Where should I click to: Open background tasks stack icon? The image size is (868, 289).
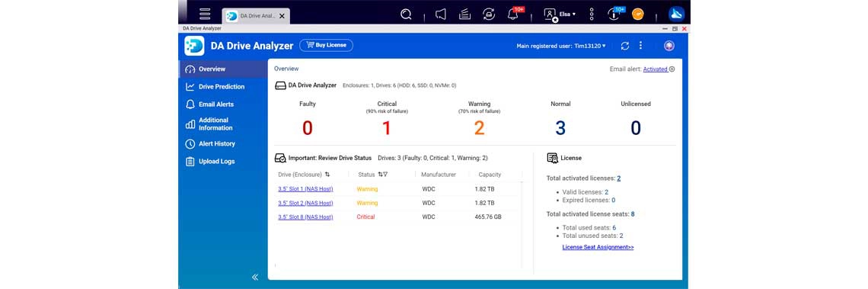pyautogui.click(x=465, y=14)
